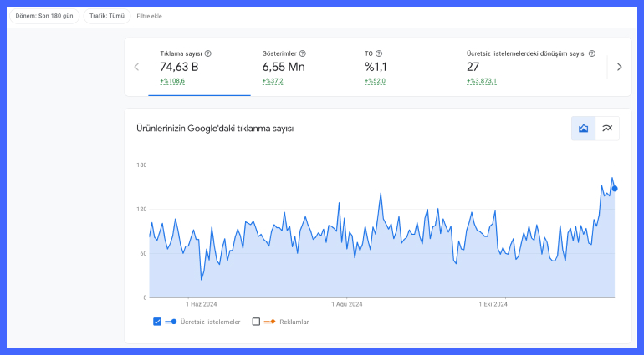Screen dimensions: 644x355
Task: Click the orange Reklamlar legend marker
Action: coord(271,322)
